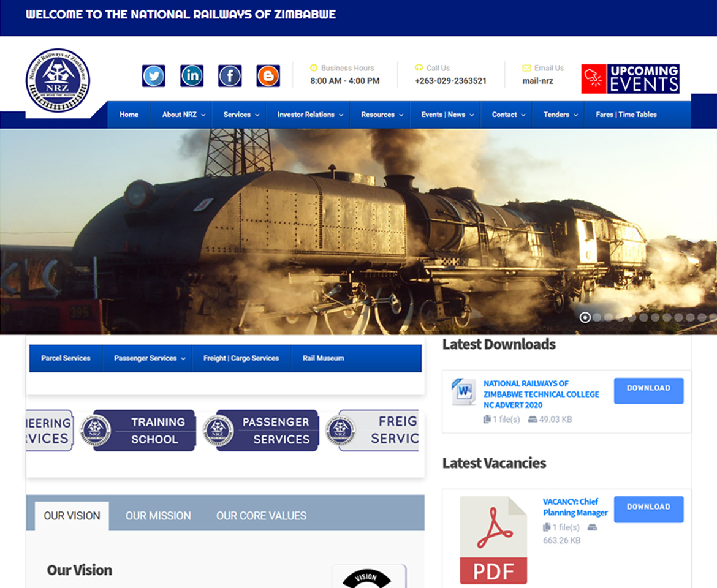Click the "663.26 KB" file size text

pyautogui.click(x=561, y=540)
